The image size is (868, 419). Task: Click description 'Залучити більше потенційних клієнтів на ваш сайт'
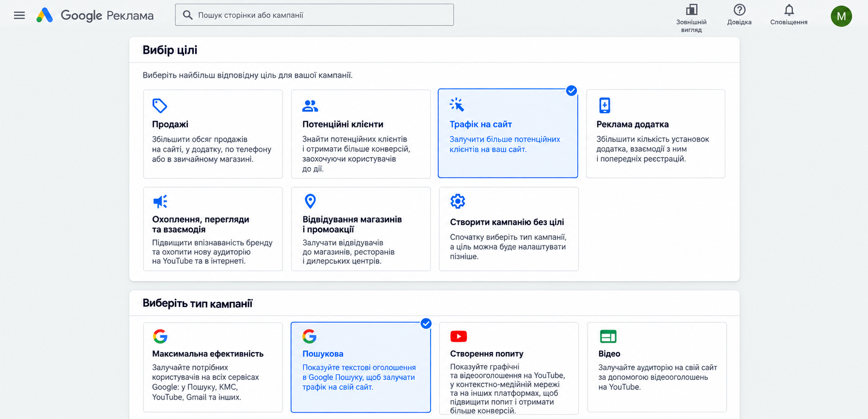coord(505,144)
